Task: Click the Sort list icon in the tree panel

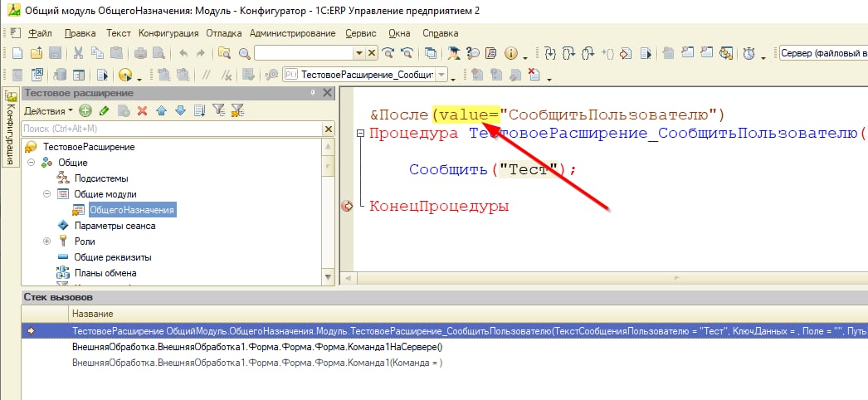Action: (200, 110)
